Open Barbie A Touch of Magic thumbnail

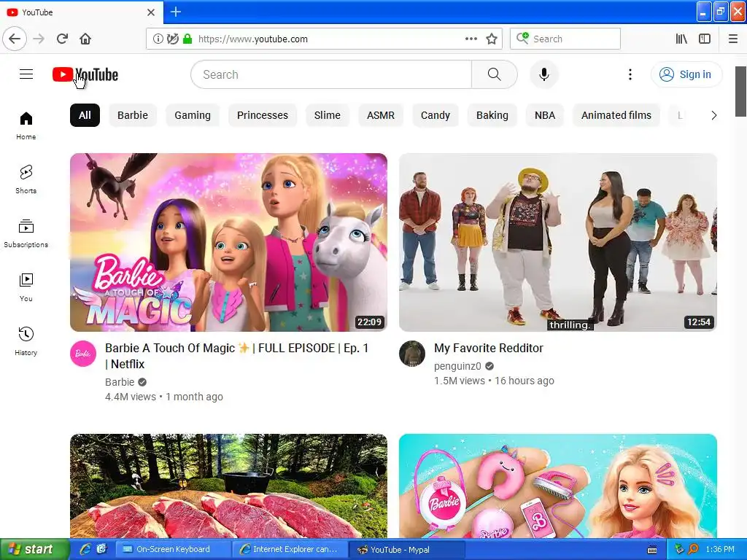[228, 242]
